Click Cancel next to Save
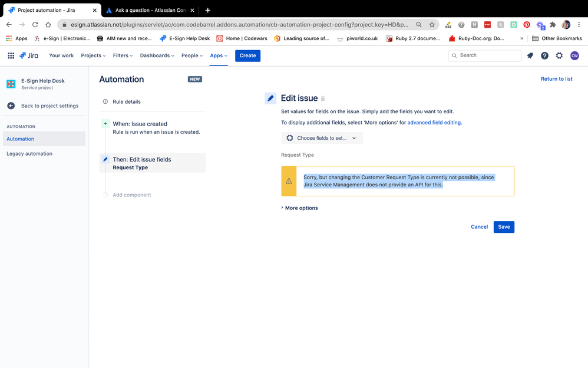Viewport: 588px width, 368px height. 479,227
